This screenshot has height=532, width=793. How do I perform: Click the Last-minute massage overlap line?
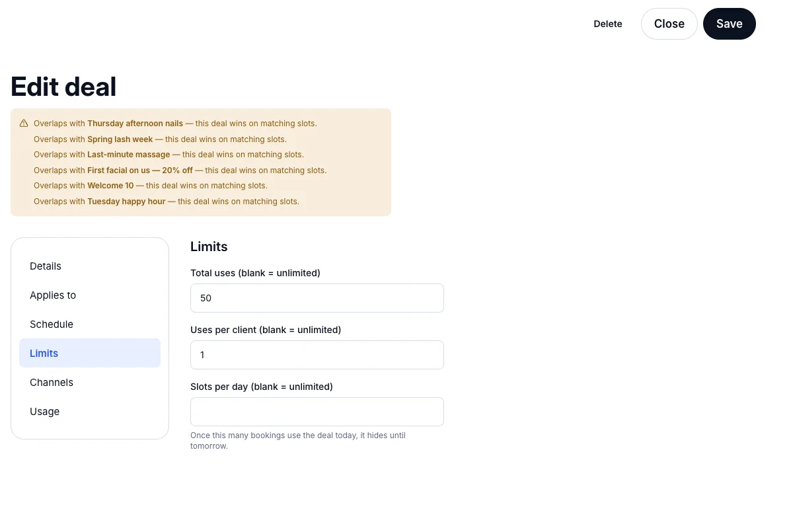pyautogui.click(x=169, y=155)
